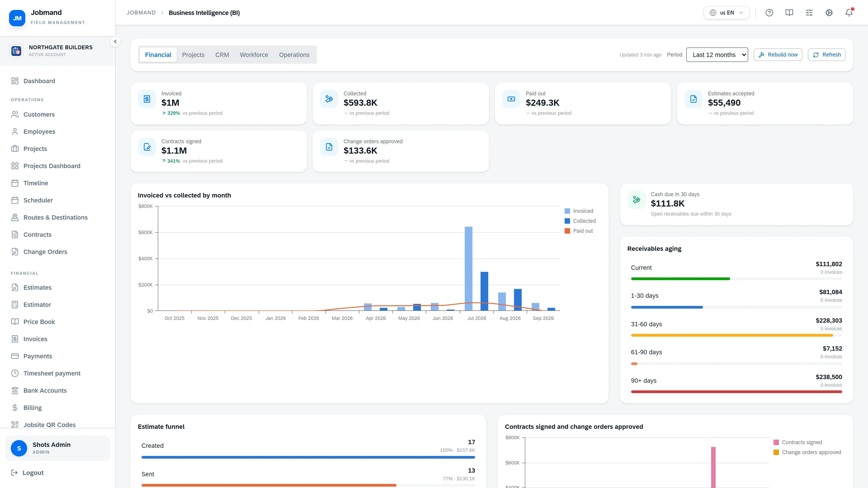Open the US EN language selector
The image size is (868, 488).
[x=726, y=13]
